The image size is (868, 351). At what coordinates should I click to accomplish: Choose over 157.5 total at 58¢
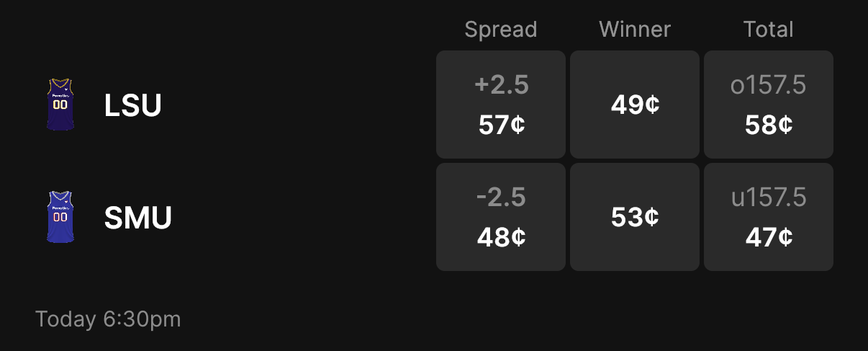[769, 105]
